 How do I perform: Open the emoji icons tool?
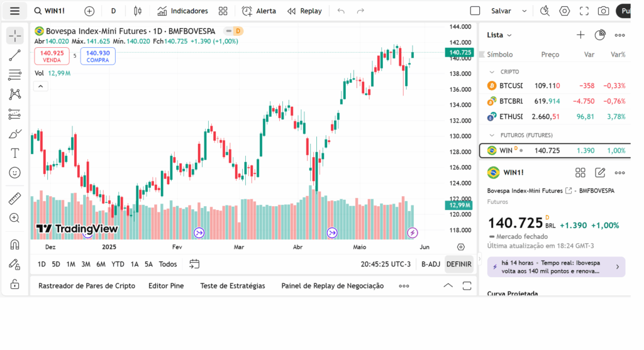pos(15,173)
